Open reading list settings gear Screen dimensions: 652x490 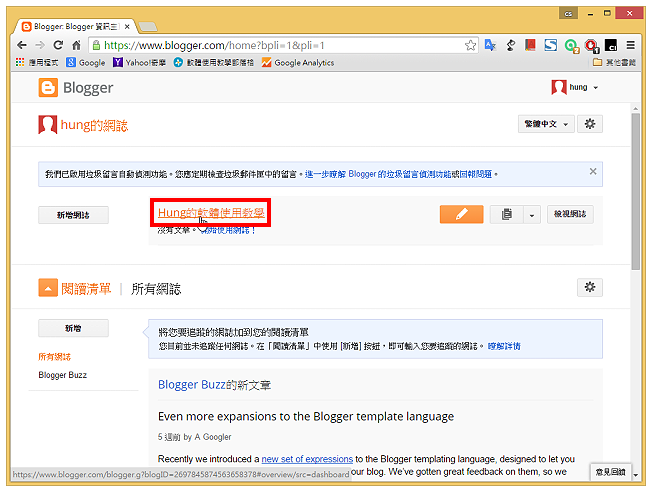coord(590,287)
